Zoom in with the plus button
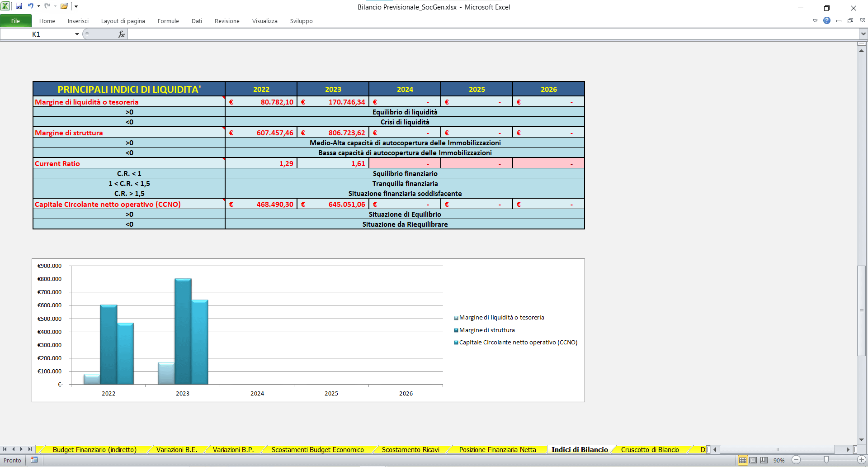Screen dimensions: 868x467 point(862,460)
